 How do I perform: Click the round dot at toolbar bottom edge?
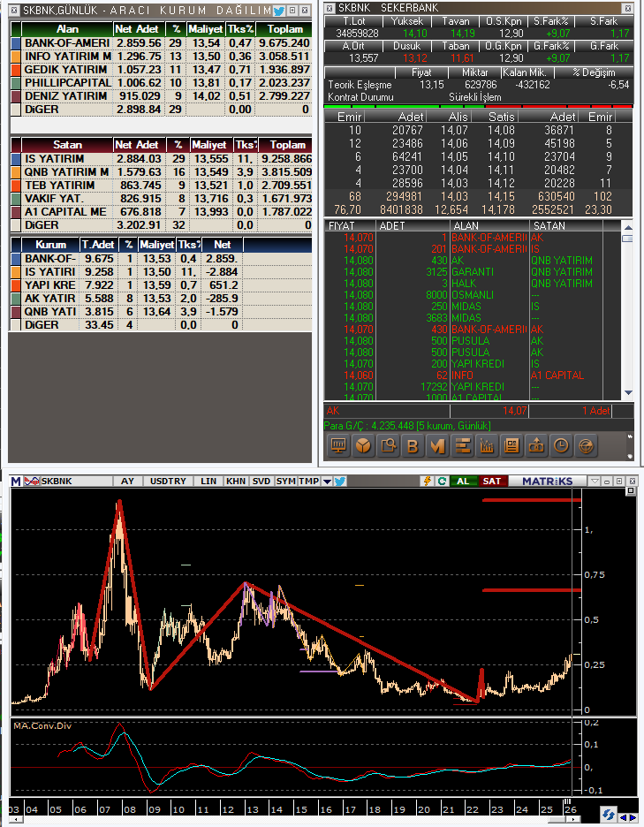tap(630, 456)
